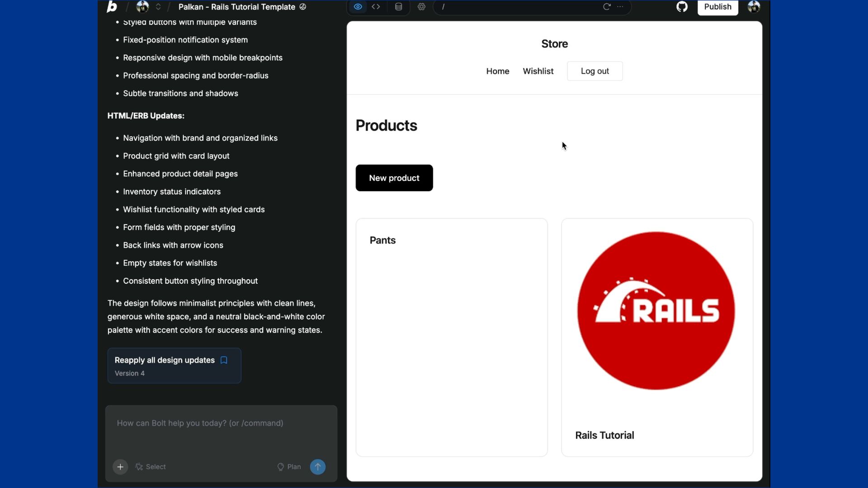The image size is (868, 488).
Task: Open the database panel icon
Action: tap(398, 7)
